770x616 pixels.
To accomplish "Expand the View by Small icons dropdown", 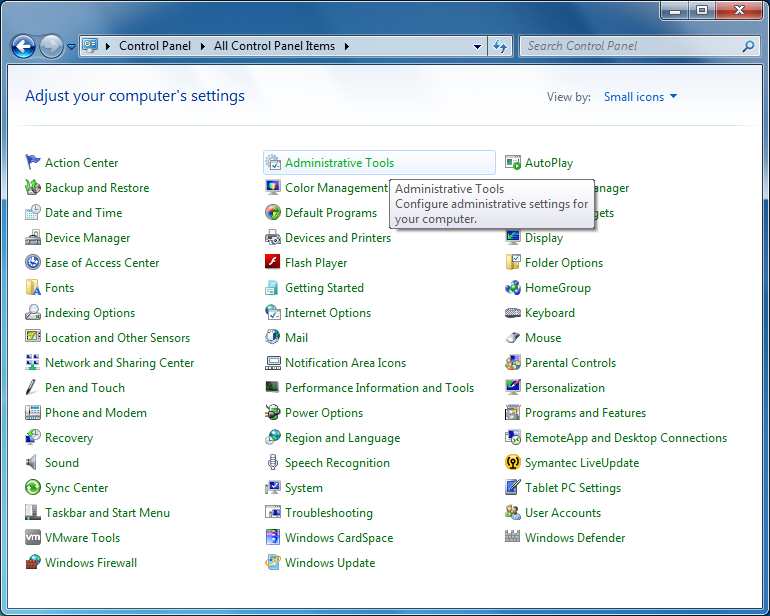I will click(640, 97).
